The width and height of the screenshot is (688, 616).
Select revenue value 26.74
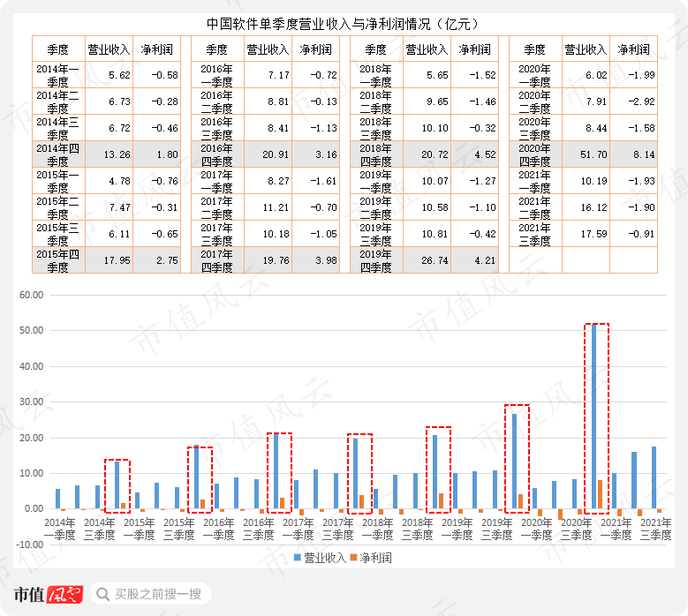point(435,260)
